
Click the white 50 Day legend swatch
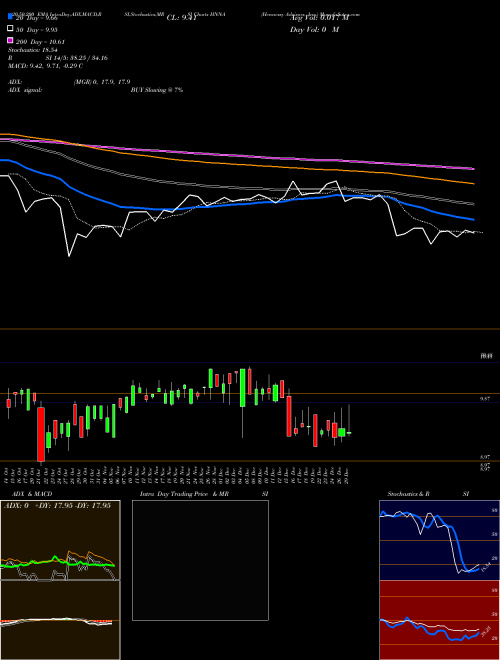pyautogui.click(x=11, y=29)
